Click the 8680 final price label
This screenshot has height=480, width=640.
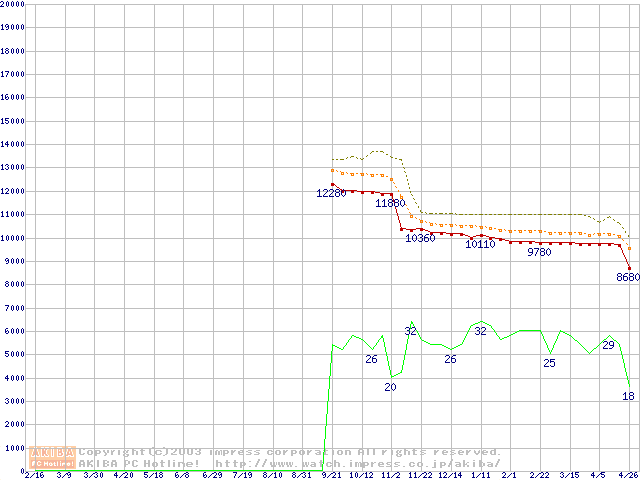tap(627, 277)
